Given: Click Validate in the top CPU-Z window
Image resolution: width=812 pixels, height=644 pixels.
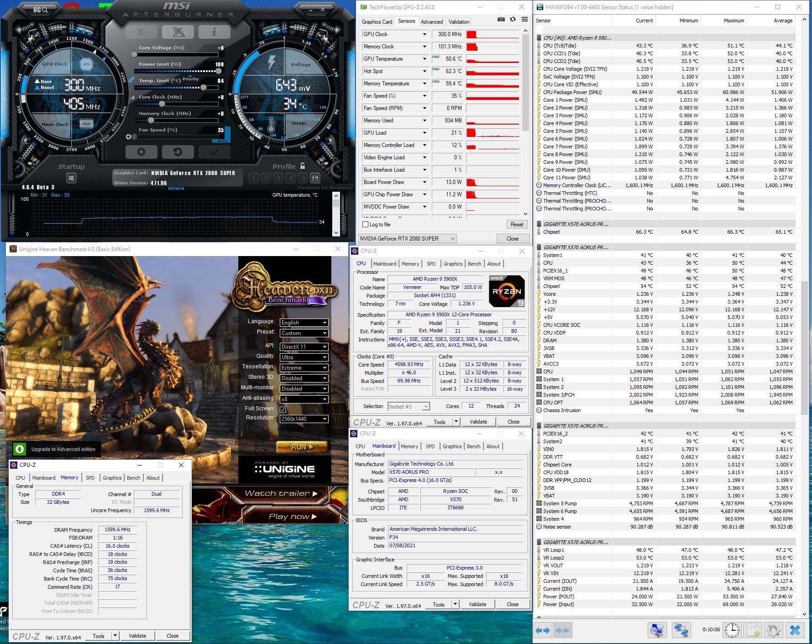Looking at the screenshot, I should pos(478,422).
